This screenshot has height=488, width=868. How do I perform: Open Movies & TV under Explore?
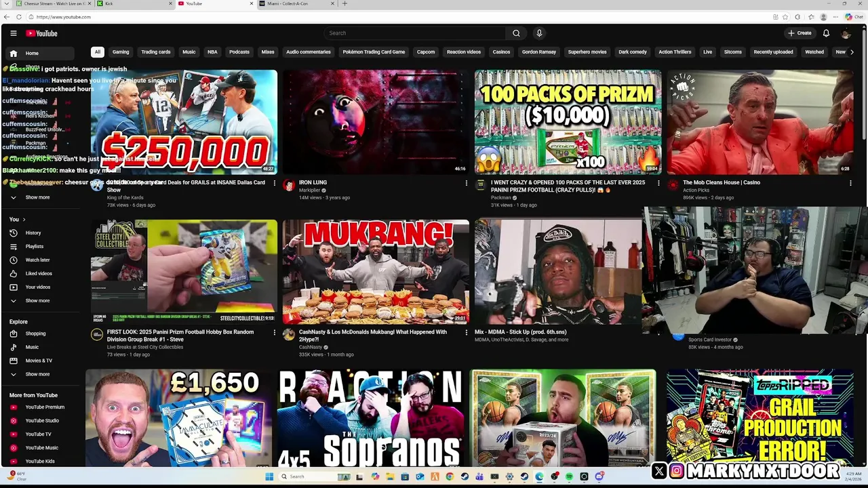pos(41,361)
